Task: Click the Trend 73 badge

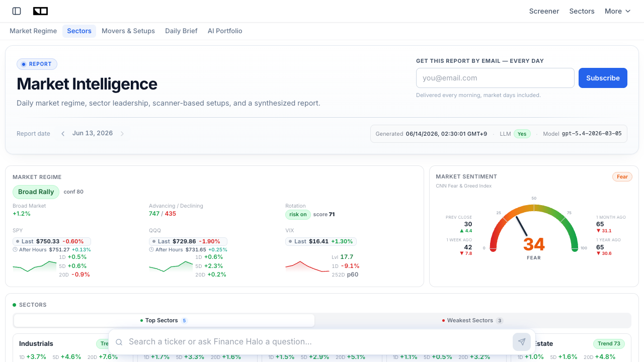Action: click(x=609, y=344)
